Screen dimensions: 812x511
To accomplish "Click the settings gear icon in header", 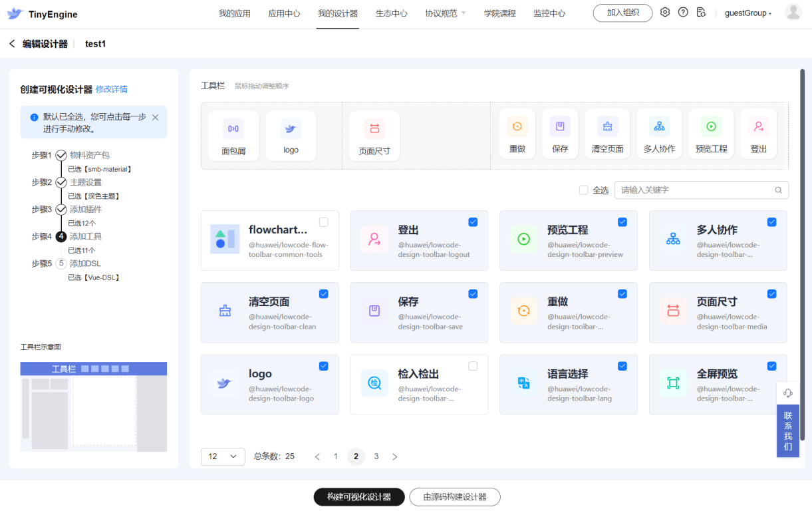I will coord(665,13).
